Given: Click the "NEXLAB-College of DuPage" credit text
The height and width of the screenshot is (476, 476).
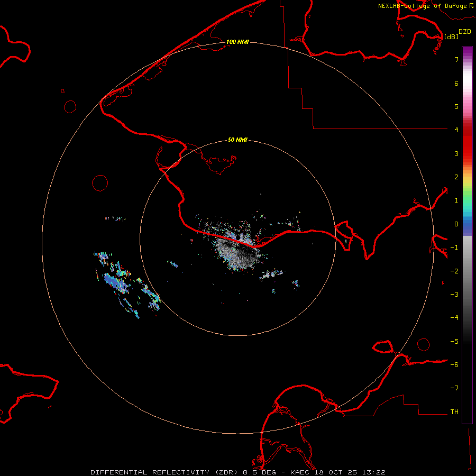Looking at the screenshot, I should pyautogui.click(x=422, y=6).
